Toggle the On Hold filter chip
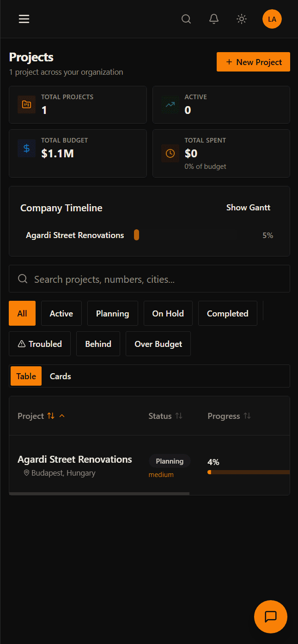The image size is (298, 644). [x=168, y=313]
